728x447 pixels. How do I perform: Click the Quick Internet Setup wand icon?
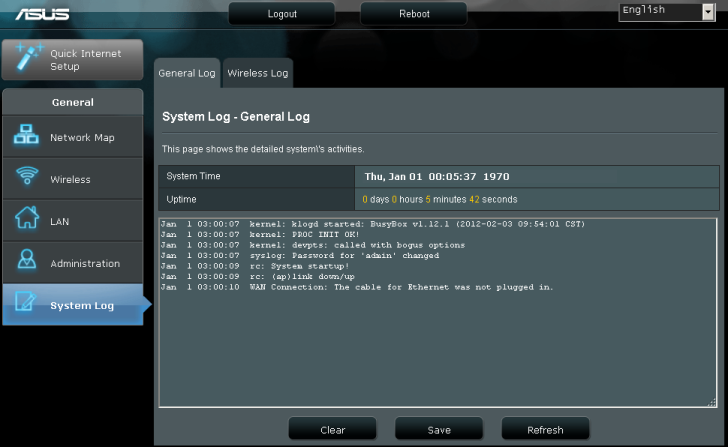click(29, 57)
